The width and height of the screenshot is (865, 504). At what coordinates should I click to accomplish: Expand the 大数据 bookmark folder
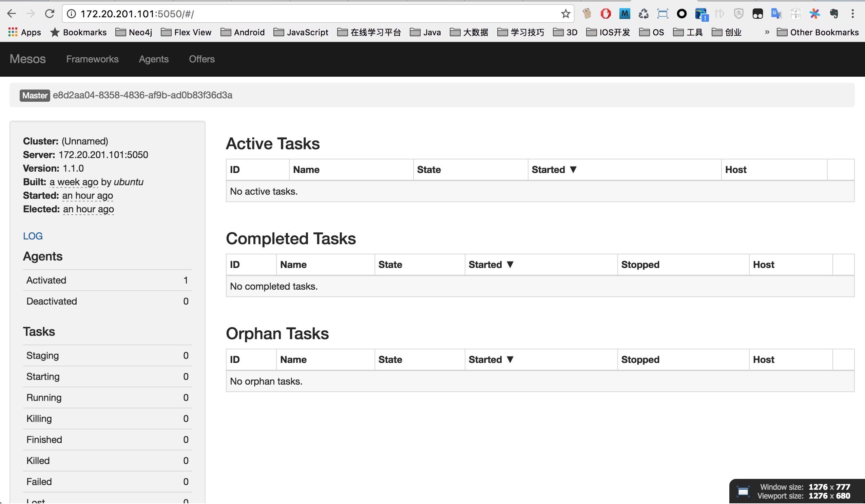(x=469, y=32)
